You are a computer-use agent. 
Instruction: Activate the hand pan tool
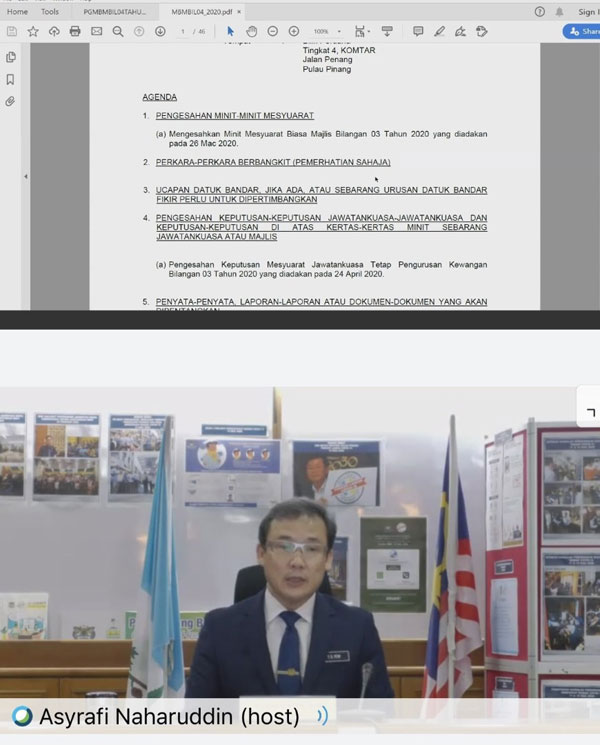pos(251,31)
